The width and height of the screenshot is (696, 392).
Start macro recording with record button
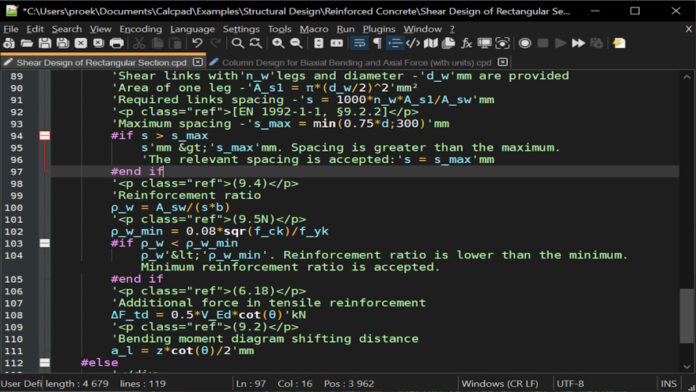(525, 43)
